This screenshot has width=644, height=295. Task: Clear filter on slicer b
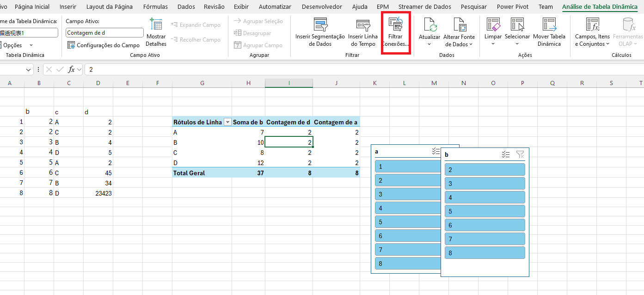click(520, 154)
